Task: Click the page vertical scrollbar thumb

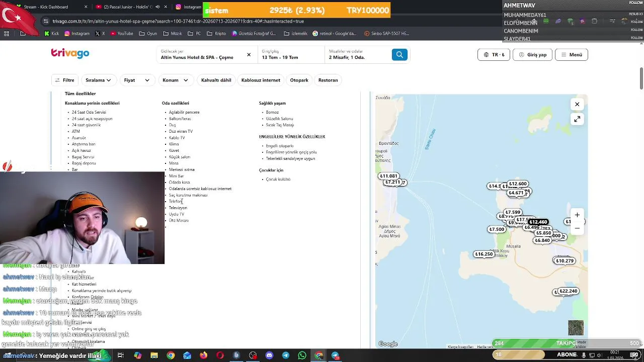Action: coord(641,78)
